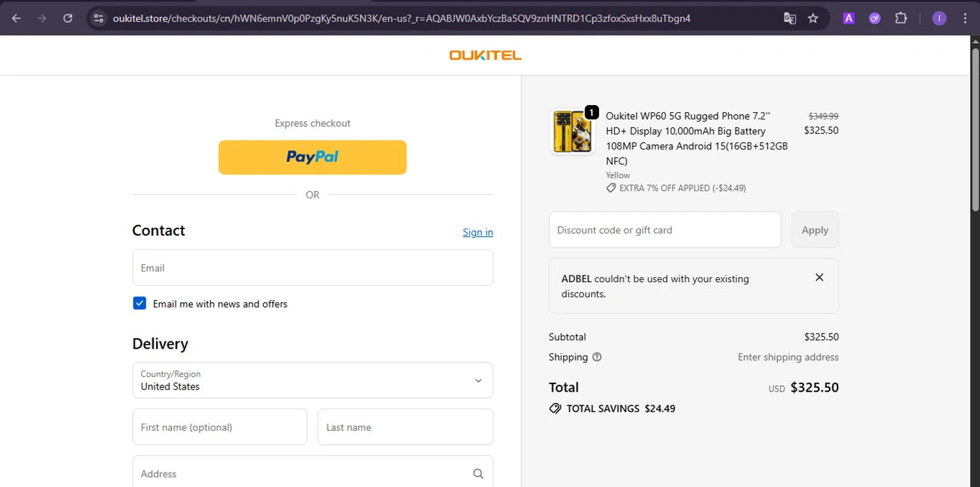980x487 pixels.
Task: Click the Express checkout label
Action: 312,123
